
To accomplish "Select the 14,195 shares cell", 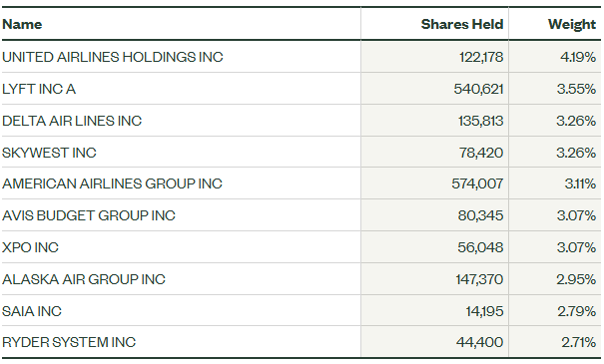I will pos(484,311).
